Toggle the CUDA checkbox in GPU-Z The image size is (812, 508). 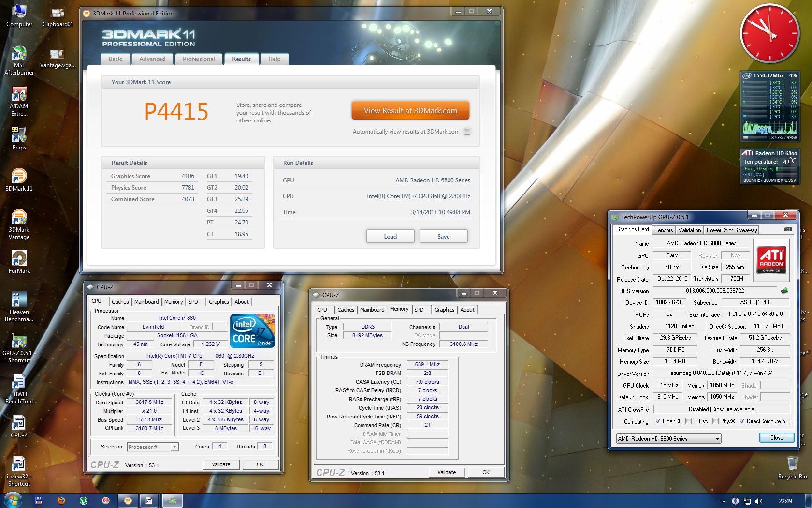point(688,421)
